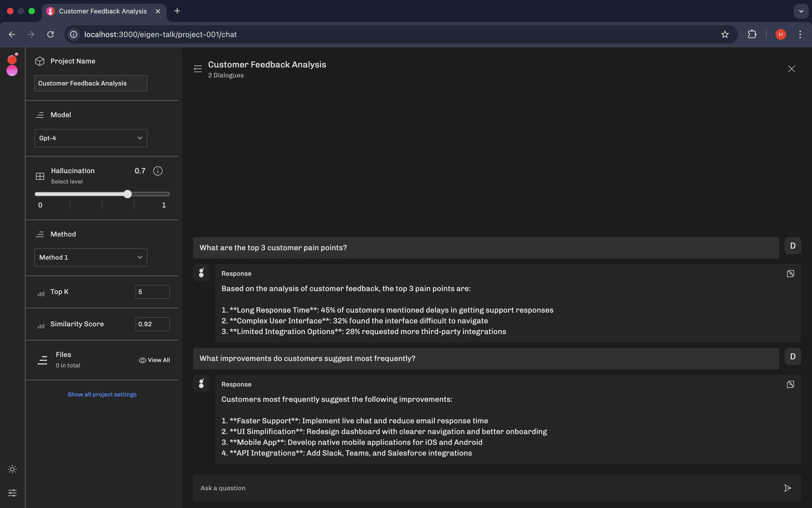Screen dimensions: 812x508
Task: Copy the suggested improvements response
Action: point(791,384)
